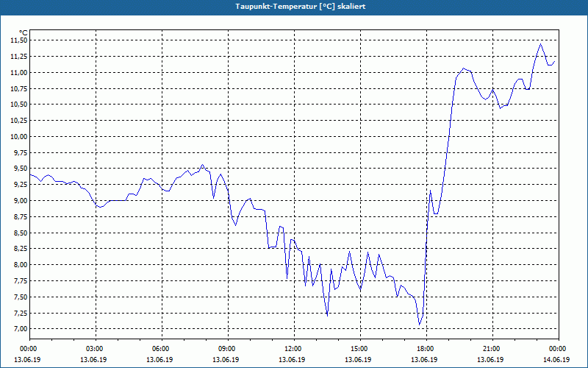
Task: Click the 13.06.19 date below 18:00
Action: [x=424, y=359]
